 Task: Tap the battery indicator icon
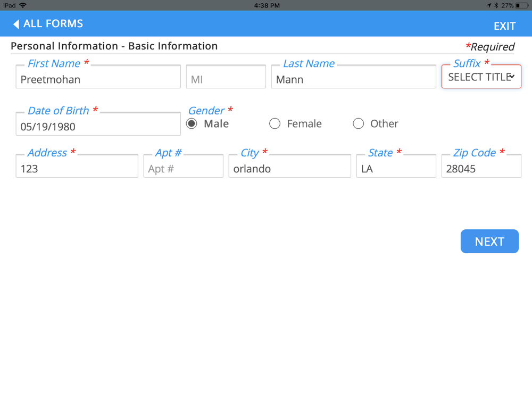click(521, 5)
